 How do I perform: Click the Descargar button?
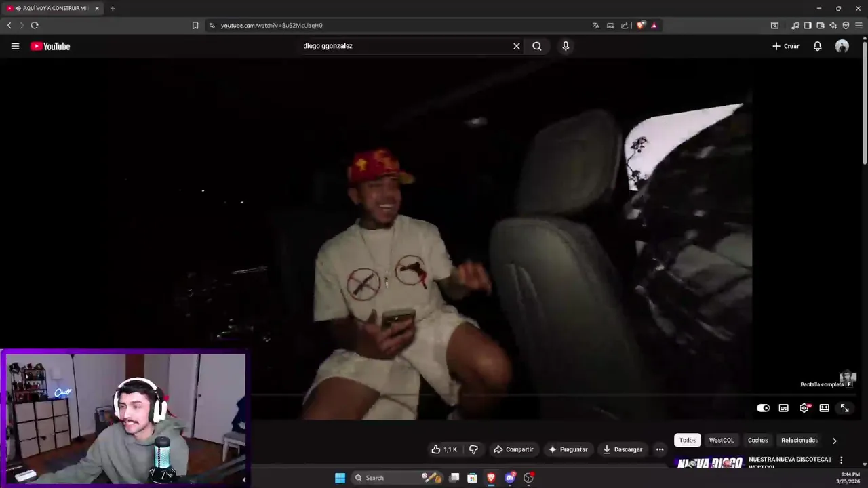[x=623, y=449]
